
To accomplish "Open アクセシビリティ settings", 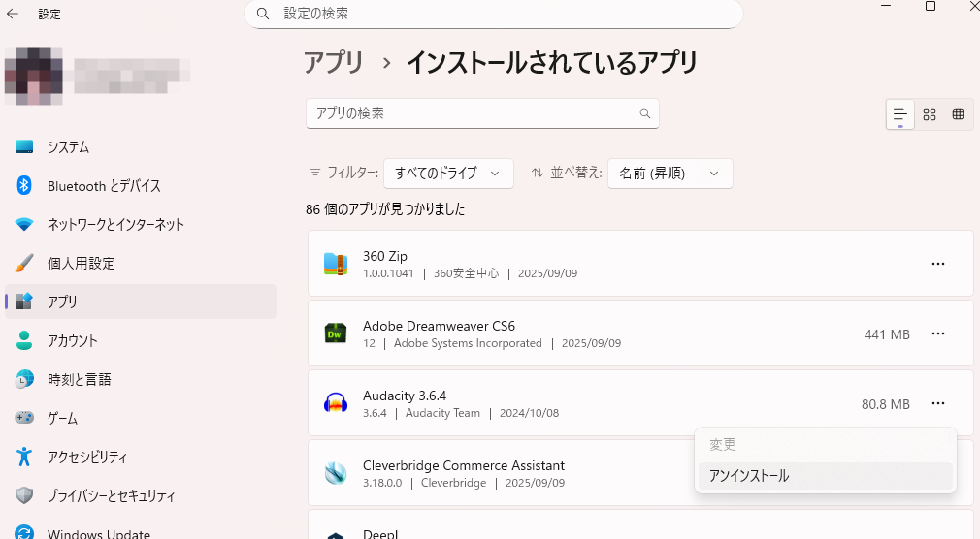I will (x=141, y=457).
